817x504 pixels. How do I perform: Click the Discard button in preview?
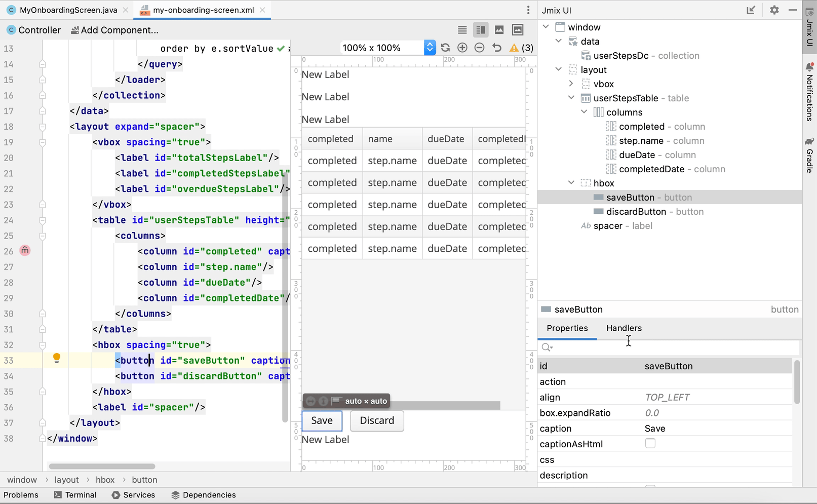pyautogui.click(x=376, y=420)
